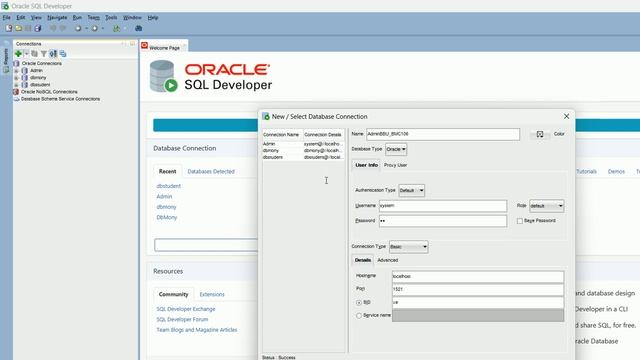Click the SQL Worksheet toolbar icon
The image size is (640, 360).
click(117, 28)
